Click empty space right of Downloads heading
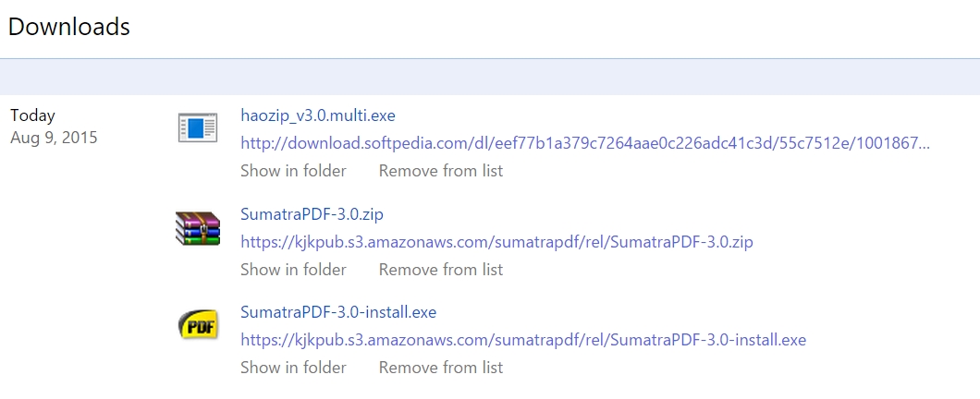Viewport: 980px width, 399px height. pyautogui.click(x=555, y=27)
